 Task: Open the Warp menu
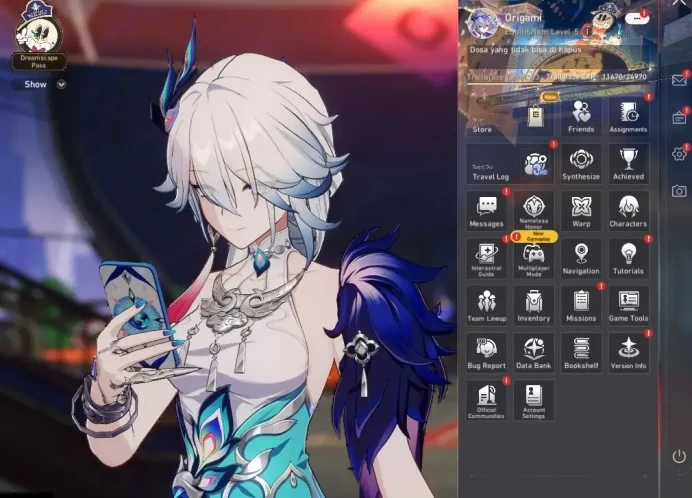coord(581,211)
